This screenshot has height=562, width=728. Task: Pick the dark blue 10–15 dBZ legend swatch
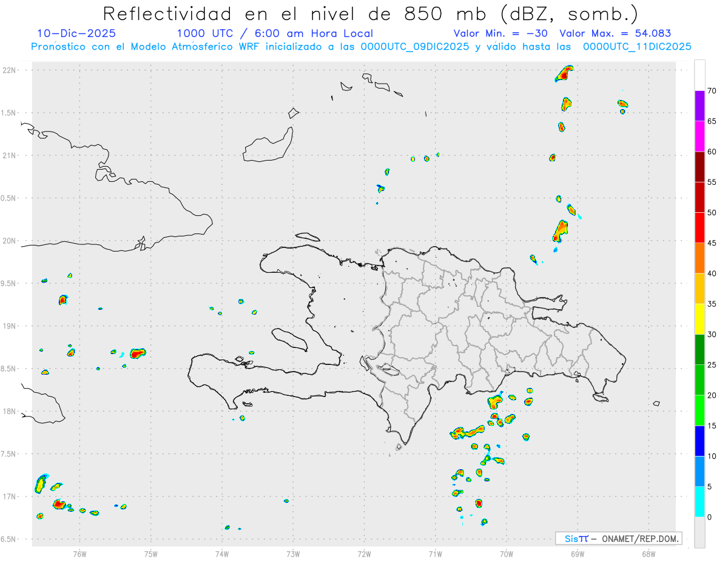click(699, 441)
